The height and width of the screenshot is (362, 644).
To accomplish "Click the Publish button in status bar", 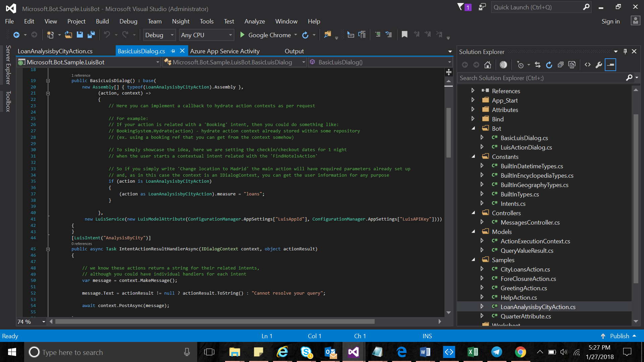I will [x=619, y=336].
